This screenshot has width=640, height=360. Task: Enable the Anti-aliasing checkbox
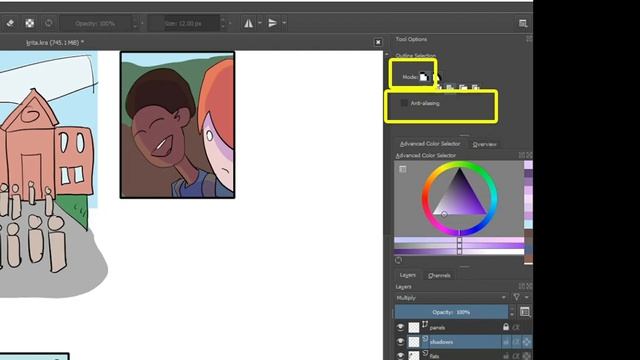click(404, 103)
